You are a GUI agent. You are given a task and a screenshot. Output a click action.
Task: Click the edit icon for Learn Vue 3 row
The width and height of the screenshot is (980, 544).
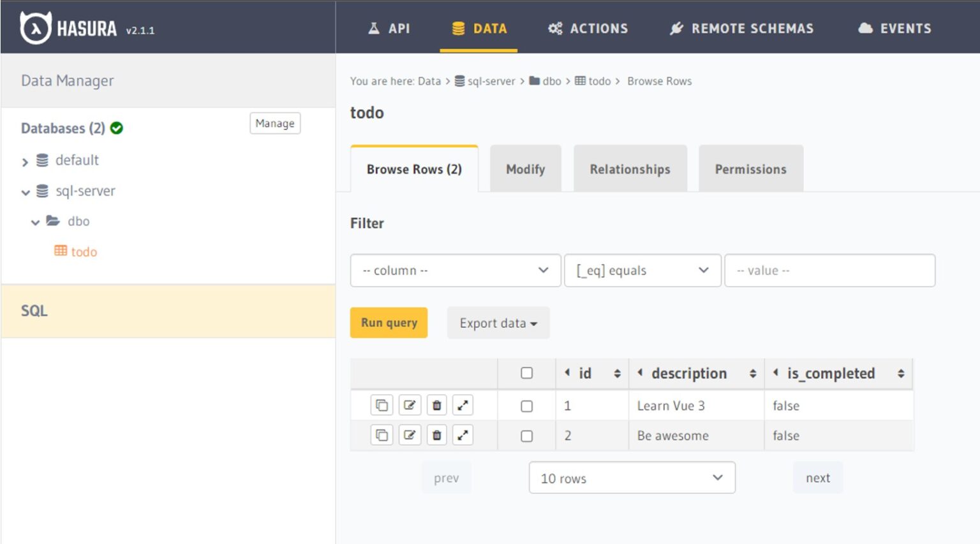(x=410, y=405)
